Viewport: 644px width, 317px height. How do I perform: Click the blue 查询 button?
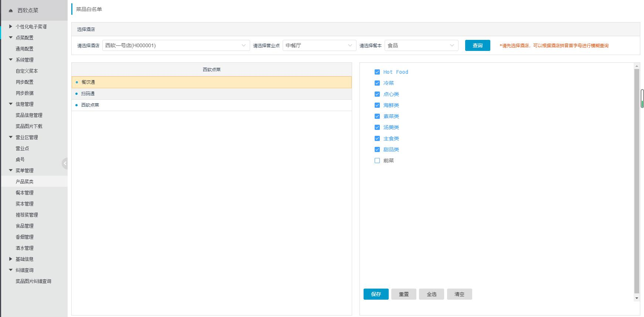[x=477, y=45]
